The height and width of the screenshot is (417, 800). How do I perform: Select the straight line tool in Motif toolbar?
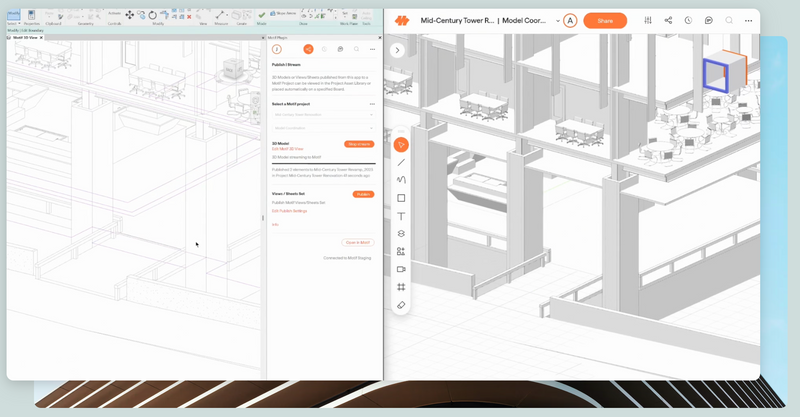[401, 162]
